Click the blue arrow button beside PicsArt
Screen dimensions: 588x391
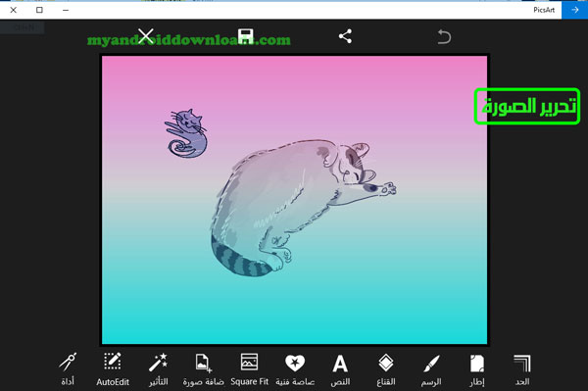(574, 10)
